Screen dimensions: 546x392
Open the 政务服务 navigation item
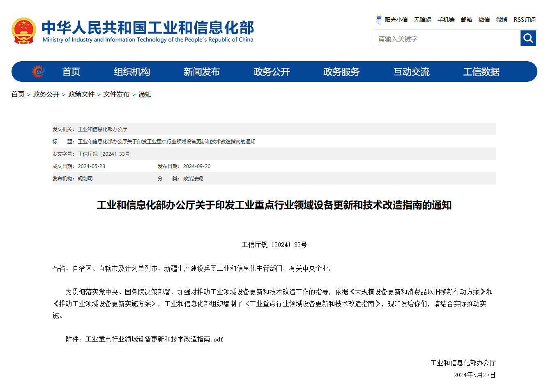tap(341, 71)
